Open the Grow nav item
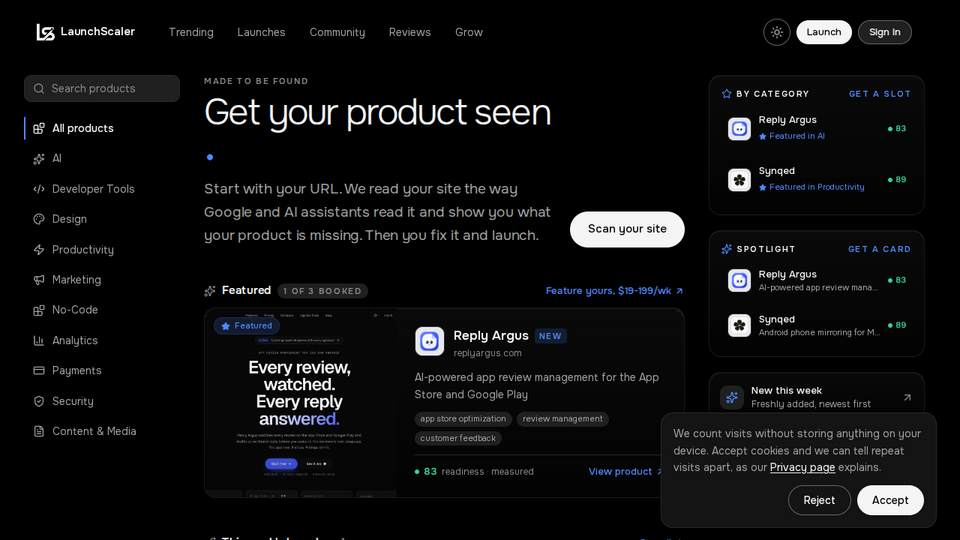The height and width of the screenshot is (540, 960). click(469, 32)
